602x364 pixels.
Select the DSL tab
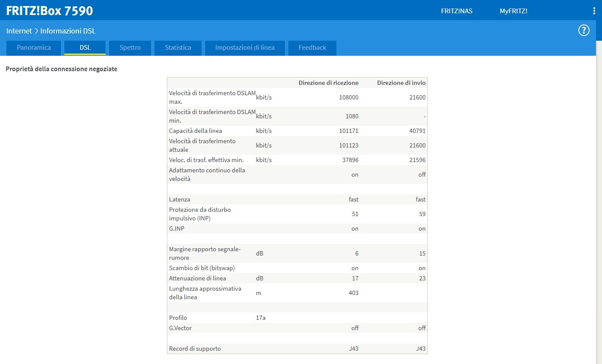(85, 48)
